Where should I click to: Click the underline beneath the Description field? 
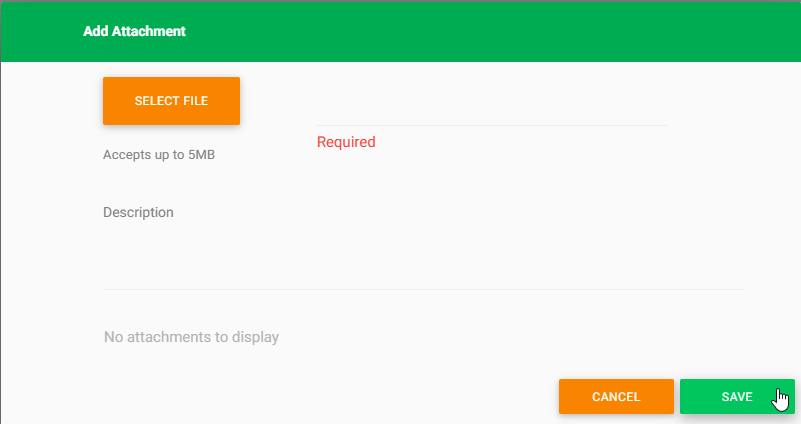pos(423,289)
